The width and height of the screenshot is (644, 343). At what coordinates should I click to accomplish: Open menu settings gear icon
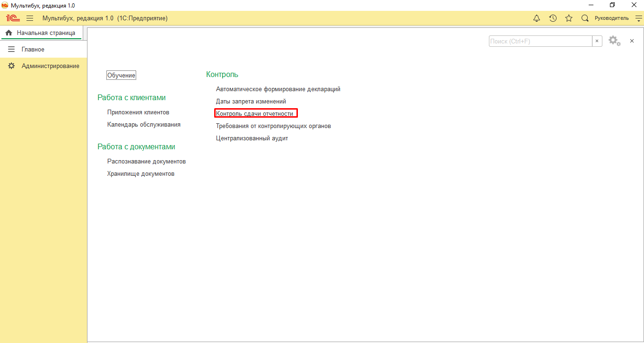614,41
